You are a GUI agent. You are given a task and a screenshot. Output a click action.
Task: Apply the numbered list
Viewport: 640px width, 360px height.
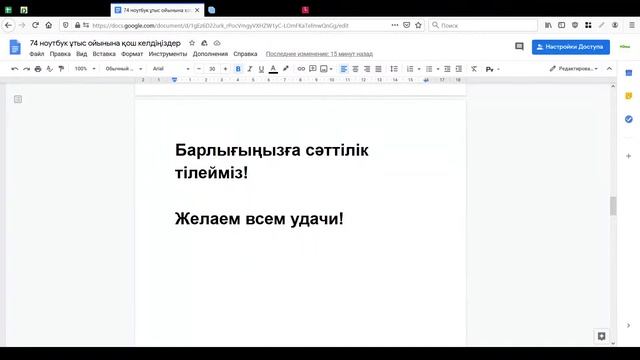point(410,69)
